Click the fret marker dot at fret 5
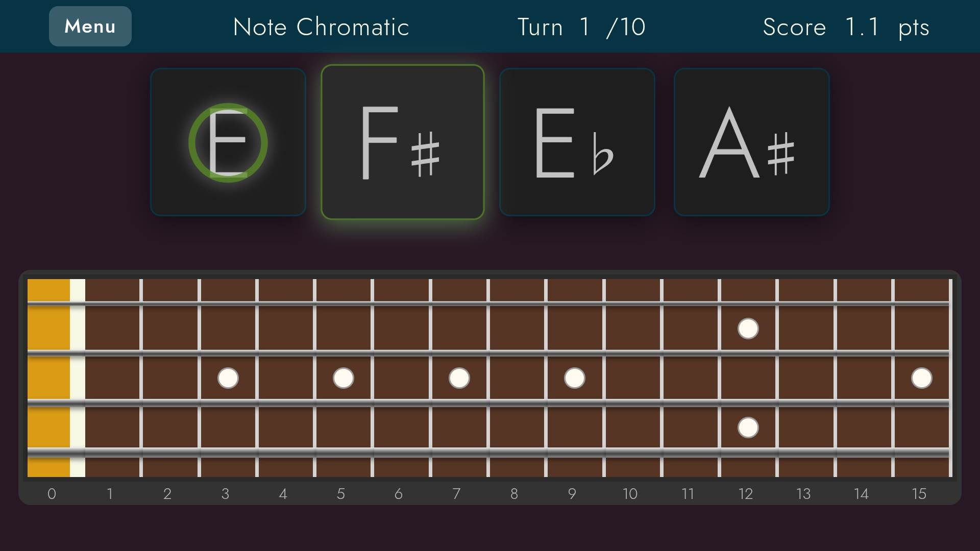The image size is (980, 551). [x=343, y=378]
